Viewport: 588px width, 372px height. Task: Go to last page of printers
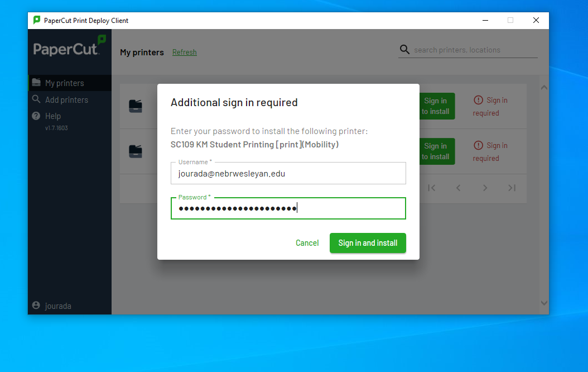(x=512, y=188)
